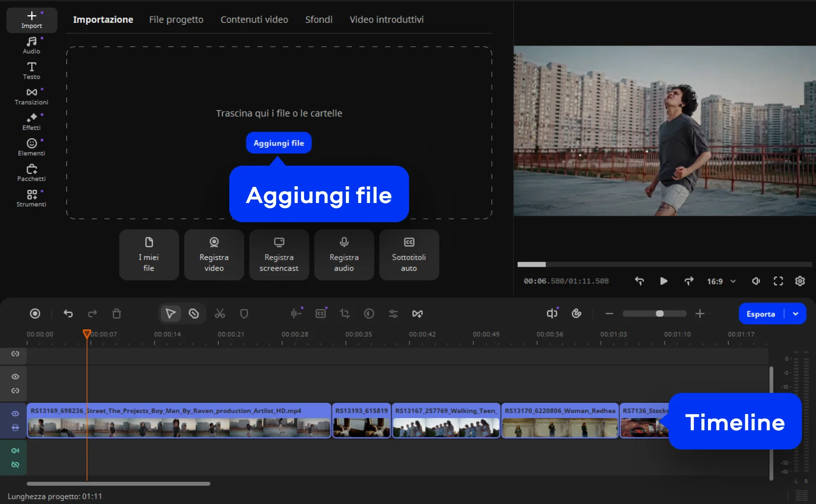Viewport: 816px width, 504px height.
Task: Switch to the Sfondi tab
Action: (x=319, y=20)
